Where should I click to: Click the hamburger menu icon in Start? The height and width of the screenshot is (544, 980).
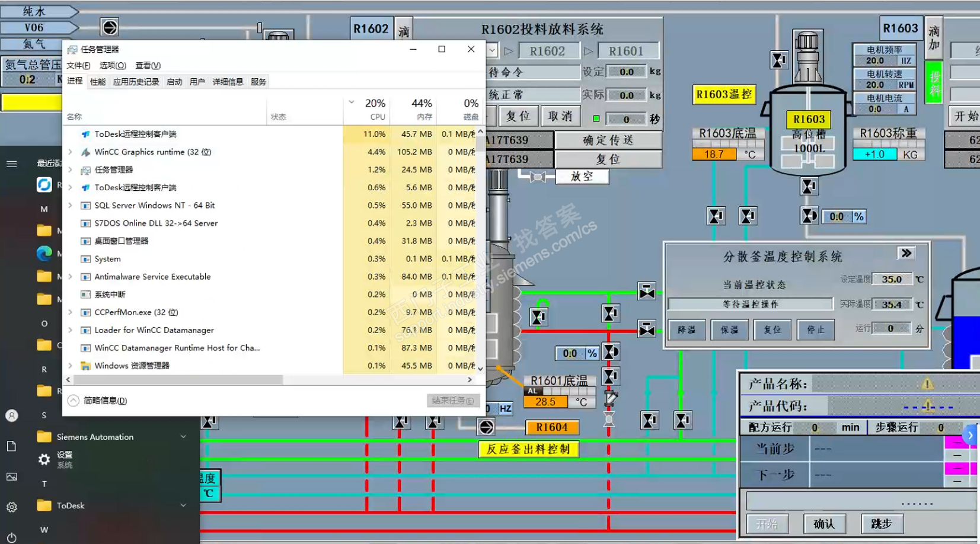pyautogui.click(x=12, y=164)
